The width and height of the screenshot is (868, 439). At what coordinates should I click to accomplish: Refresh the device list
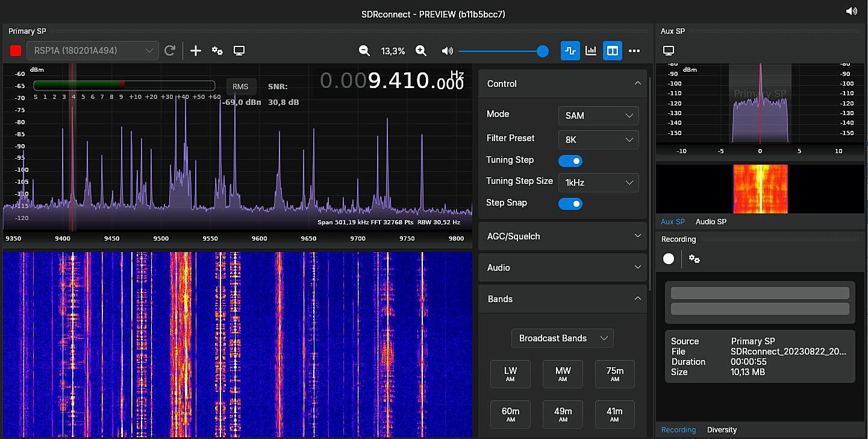170,51
